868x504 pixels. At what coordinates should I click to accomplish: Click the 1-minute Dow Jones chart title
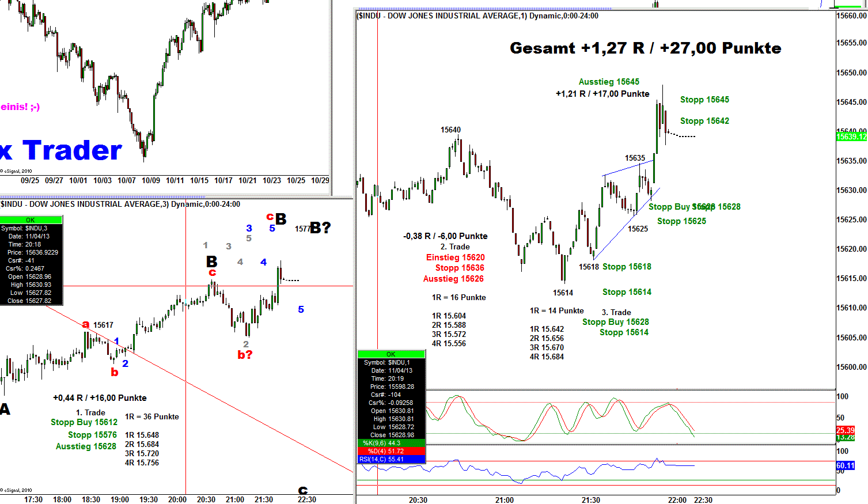click(x=477, y=16)
